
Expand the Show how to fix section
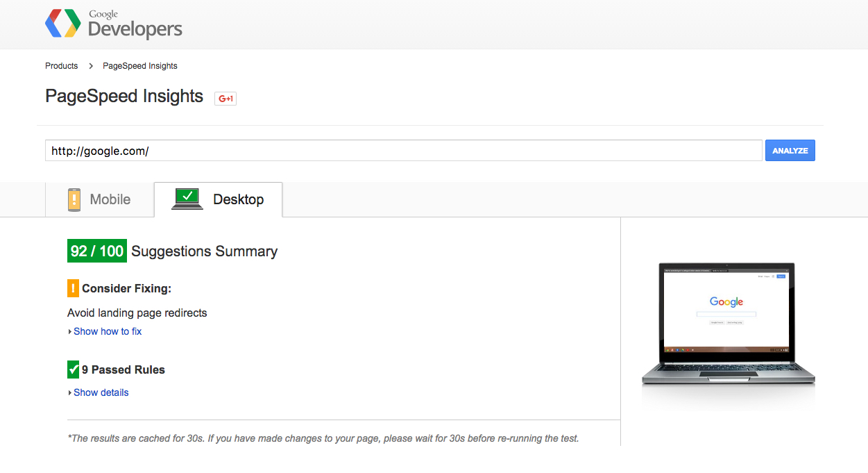[108, 331]
